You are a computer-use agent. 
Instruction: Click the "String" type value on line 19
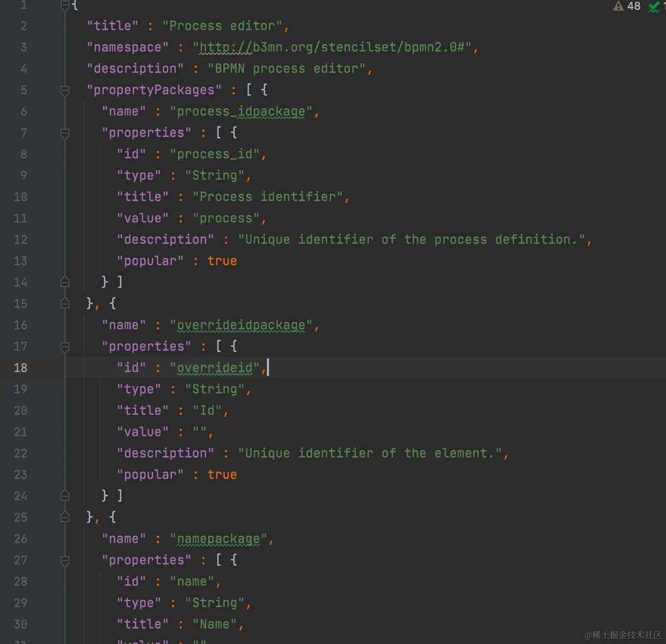215,389
